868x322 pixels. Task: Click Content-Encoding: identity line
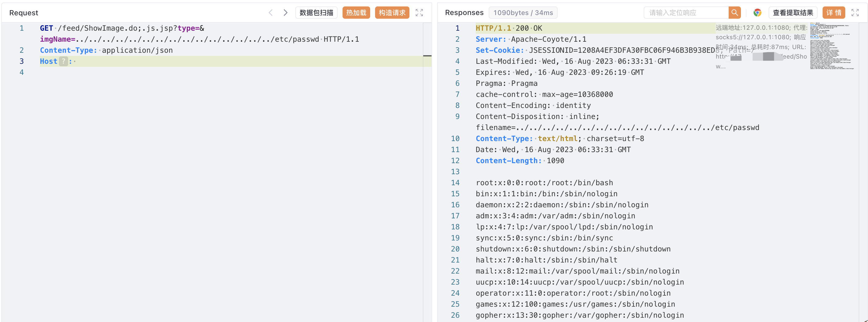click(533, 106)
